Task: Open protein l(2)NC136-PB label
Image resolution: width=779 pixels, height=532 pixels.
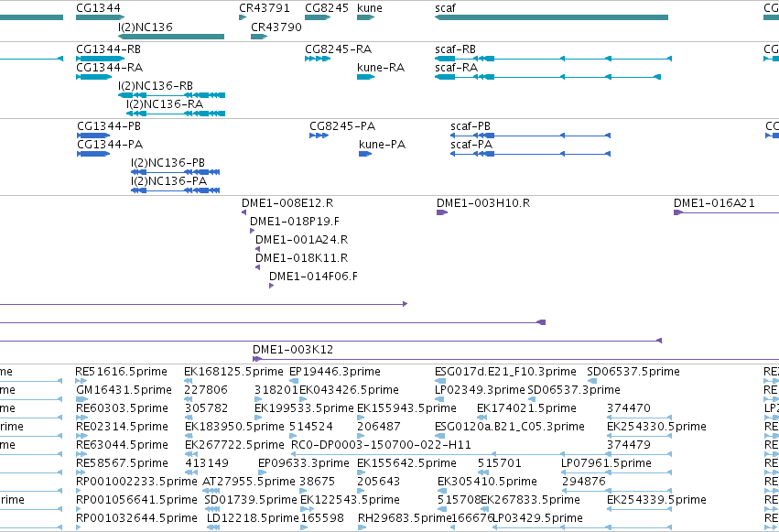Action: [168, 163]
